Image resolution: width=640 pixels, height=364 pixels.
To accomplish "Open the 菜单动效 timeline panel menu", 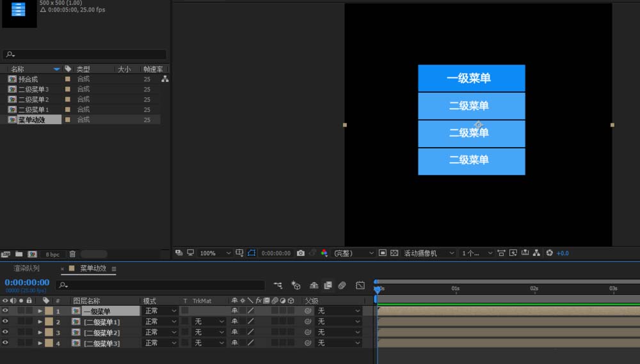I will click(x=114, y=269).
